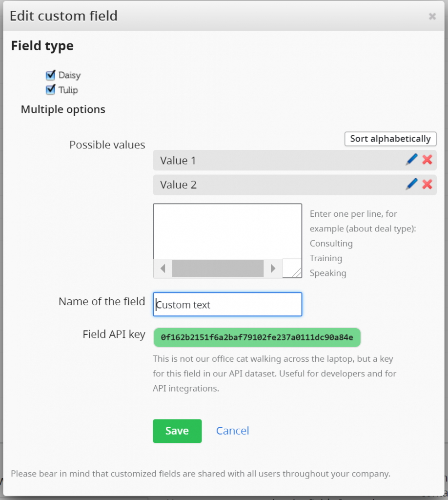This screenshot has height=500, width=448.
Task: Click the pencil edit icon for Value 1
Action: click(411, 160)
